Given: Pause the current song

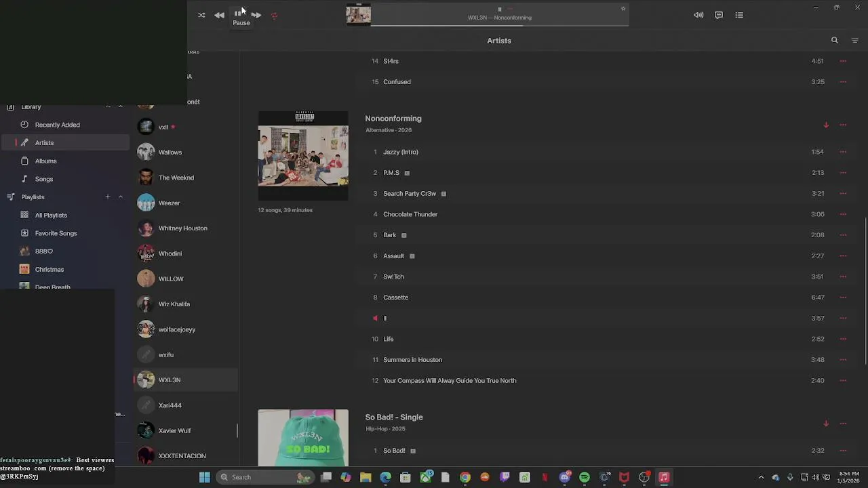Looking at the screenshot, I should pyautogui.click(x=238, y=14).
